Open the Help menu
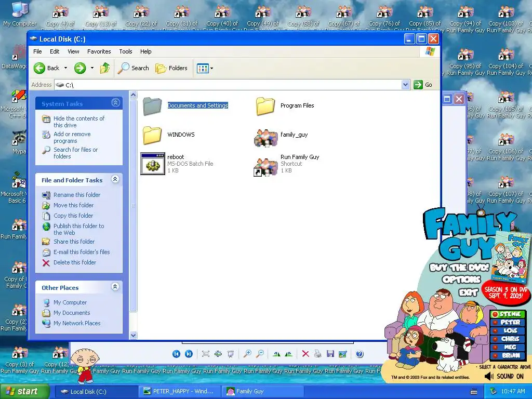 click(x=146, y=51)
